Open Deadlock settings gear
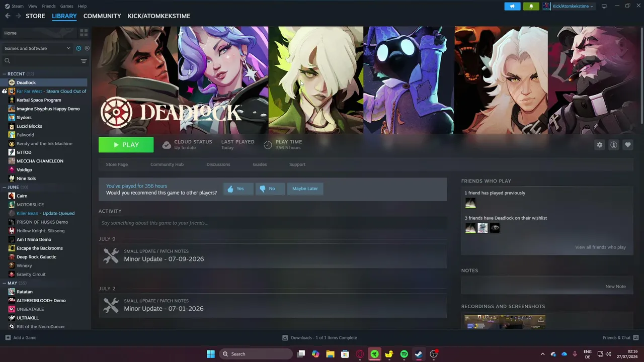 click(x=599, y=145)
